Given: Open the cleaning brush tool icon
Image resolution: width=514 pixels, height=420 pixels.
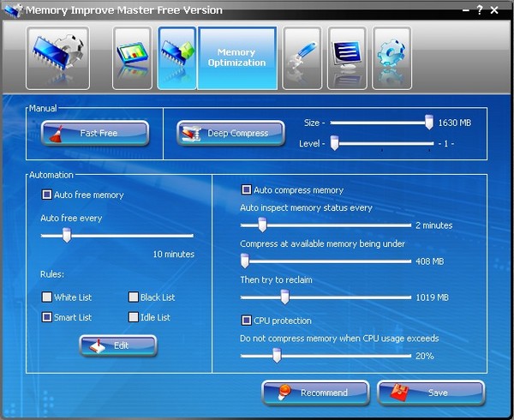Looking at the screenshot, I should (302, 58).
